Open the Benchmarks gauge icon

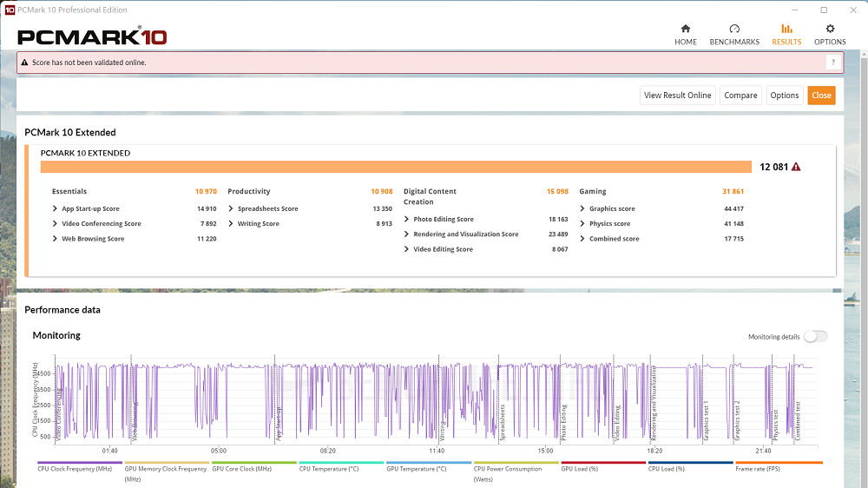(x=734, y=30)
